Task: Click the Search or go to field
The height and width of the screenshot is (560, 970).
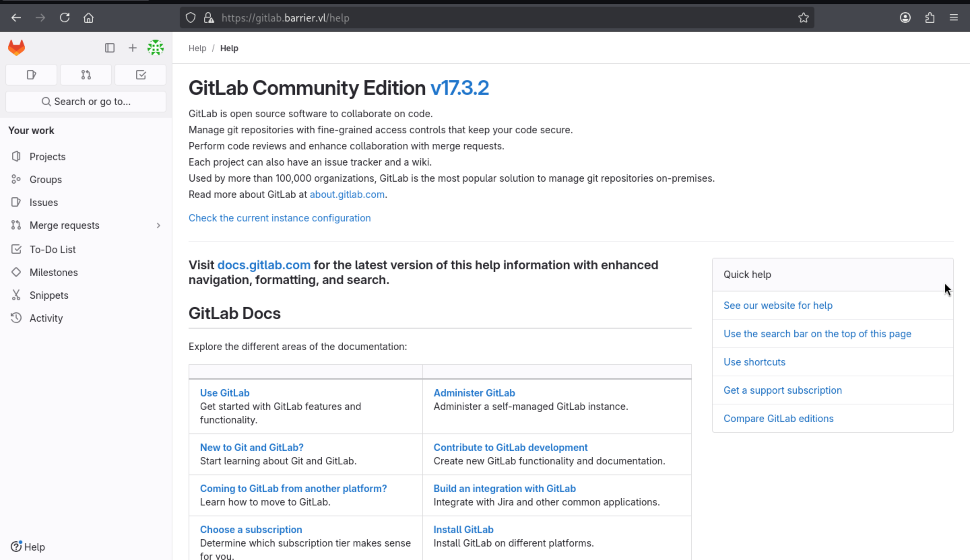Action: (86, 102)
